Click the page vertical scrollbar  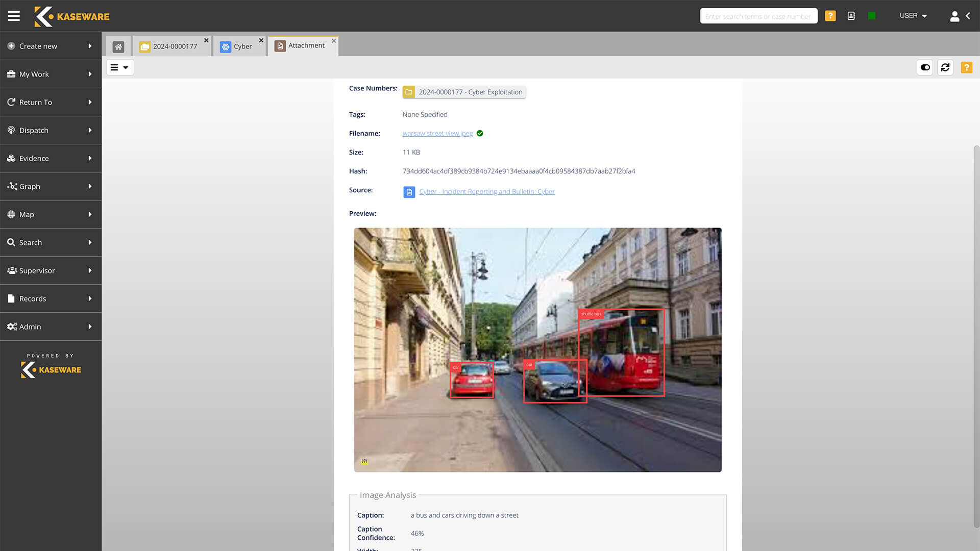[x=976, y=337]
